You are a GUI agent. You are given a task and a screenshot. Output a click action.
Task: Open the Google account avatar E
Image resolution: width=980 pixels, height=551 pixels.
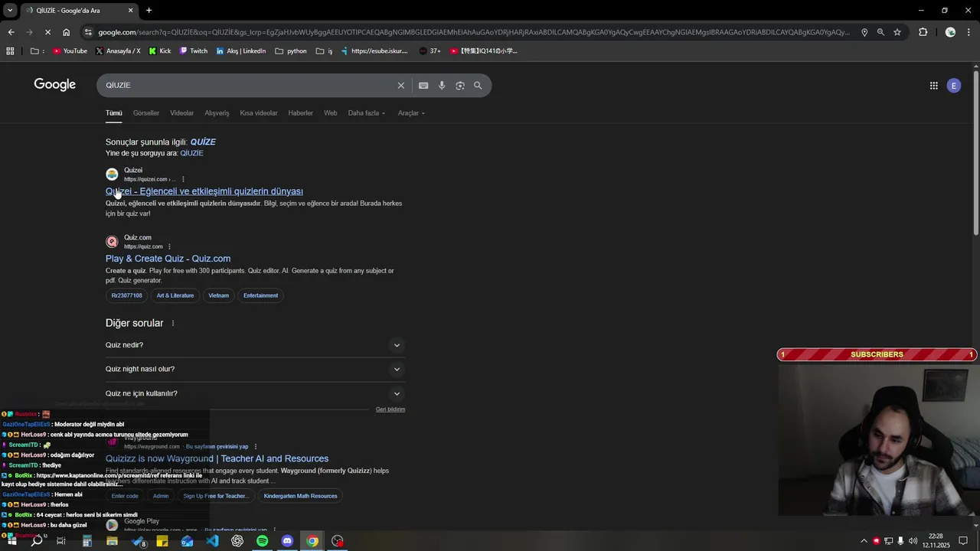click(x=954, y=86)
